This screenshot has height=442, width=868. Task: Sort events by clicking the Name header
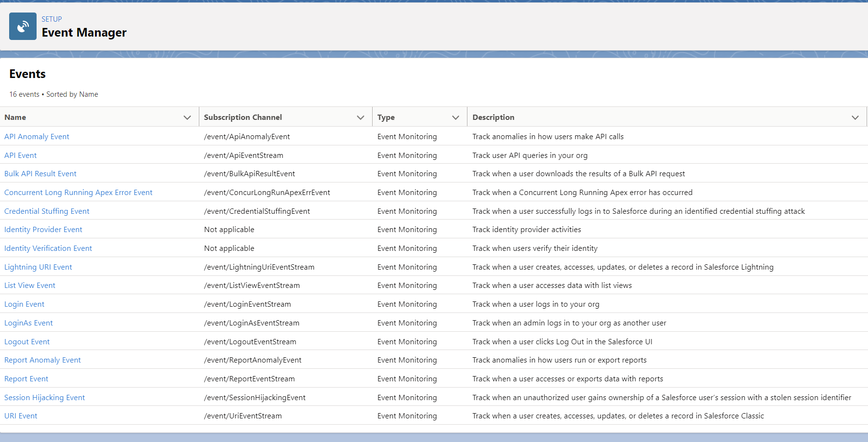[15, 117]
